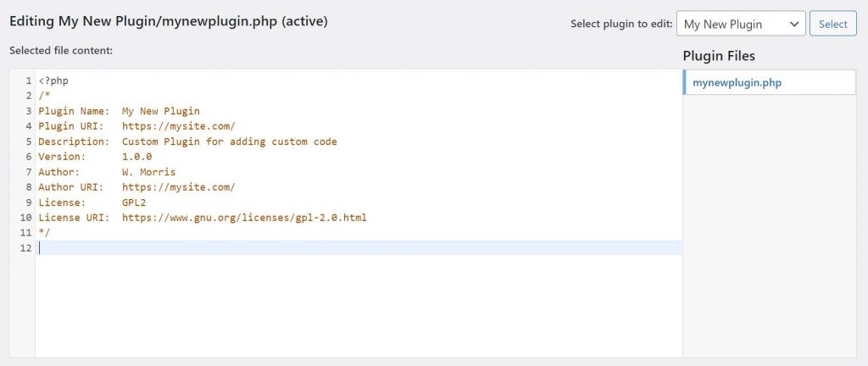Open mynewplugin.php in Plugin Files list
Image resolution: width=868 pixels, height=366 pixels.
[x=737, y=82]
